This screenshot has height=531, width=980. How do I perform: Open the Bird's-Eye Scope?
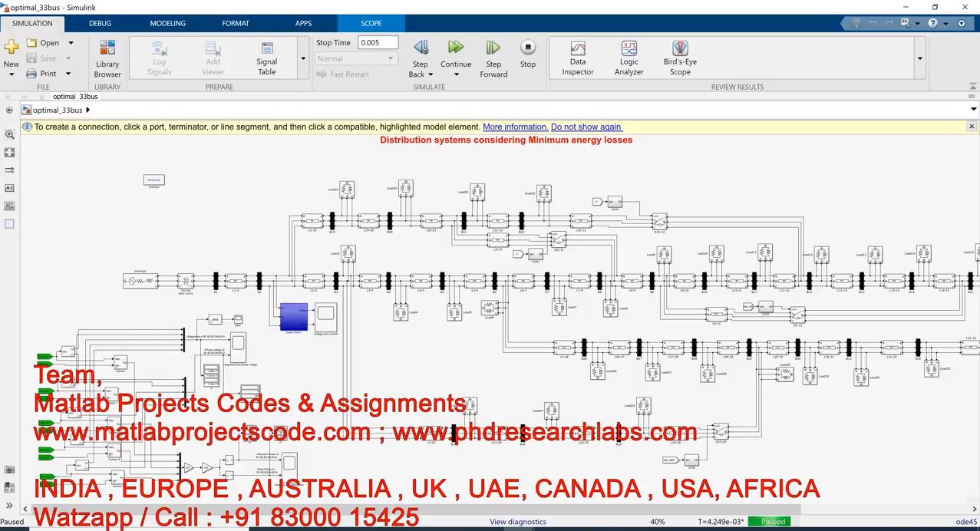click(x=679, y=58)
